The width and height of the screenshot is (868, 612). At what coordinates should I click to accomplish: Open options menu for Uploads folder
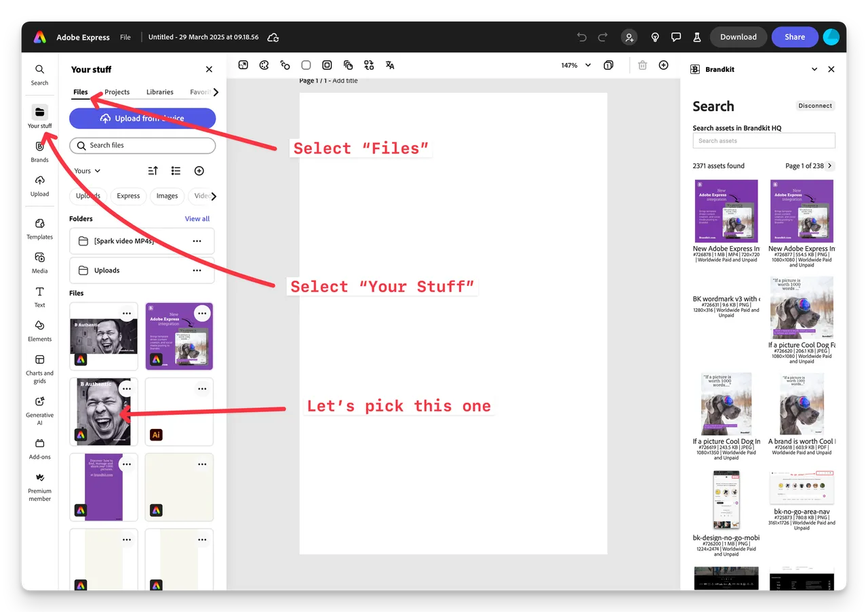pyautogui.click(x=197, y=270)
